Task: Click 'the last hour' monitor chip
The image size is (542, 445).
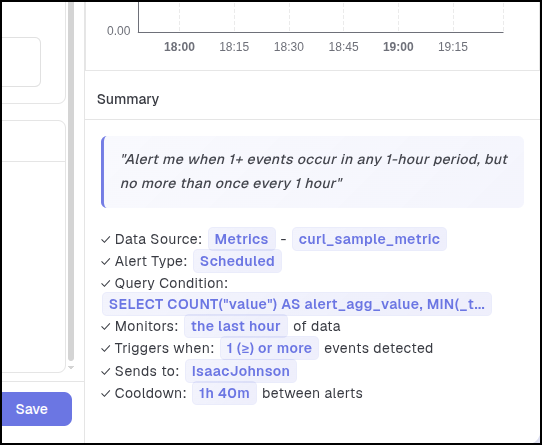Action: 236,326
